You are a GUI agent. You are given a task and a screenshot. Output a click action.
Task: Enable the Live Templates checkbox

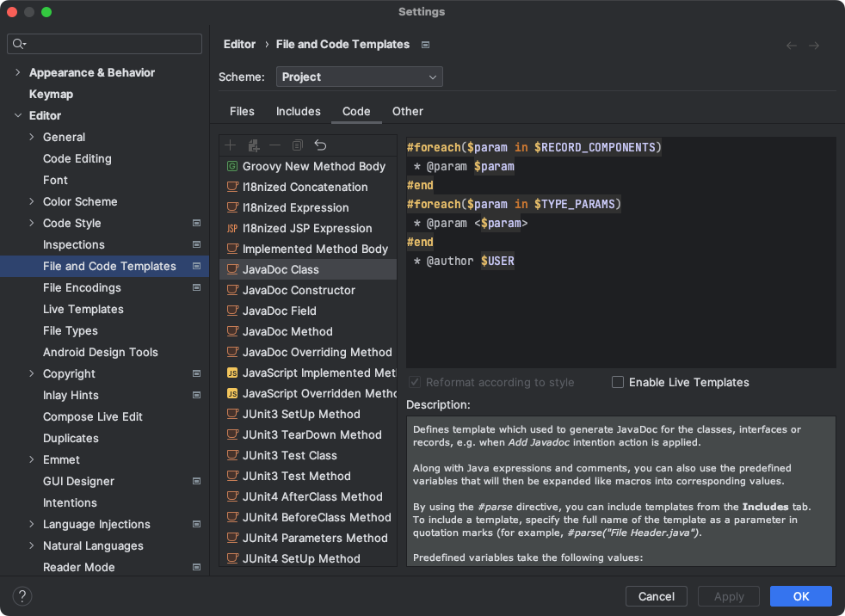point(618,382)
